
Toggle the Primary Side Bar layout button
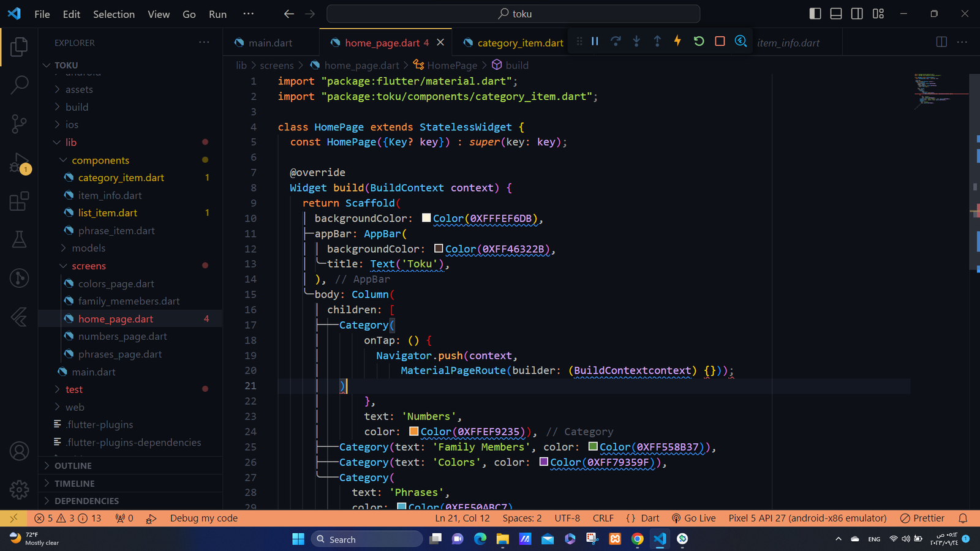click(x=815, y=13)
